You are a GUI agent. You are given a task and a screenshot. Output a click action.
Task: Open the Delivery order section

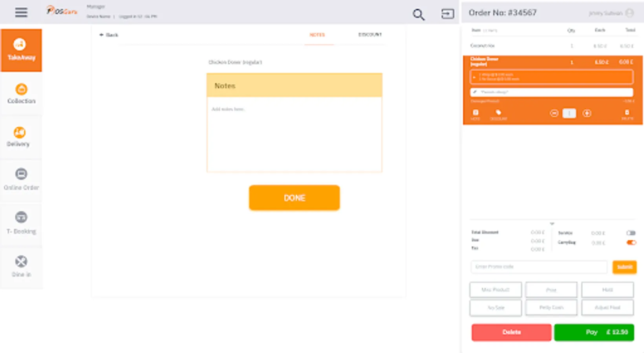point(21,137)
